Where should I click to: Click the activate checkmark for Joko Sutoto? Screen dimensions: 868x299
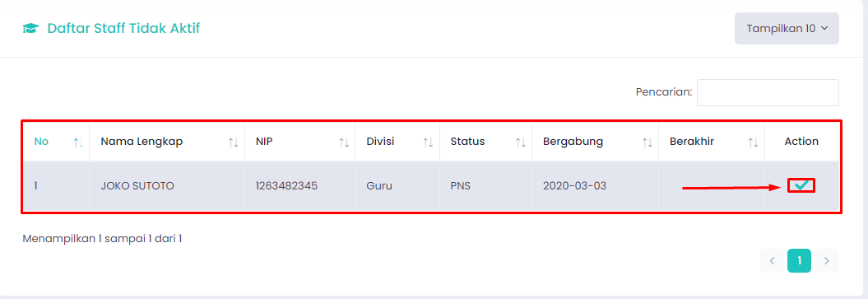[801, 185]
